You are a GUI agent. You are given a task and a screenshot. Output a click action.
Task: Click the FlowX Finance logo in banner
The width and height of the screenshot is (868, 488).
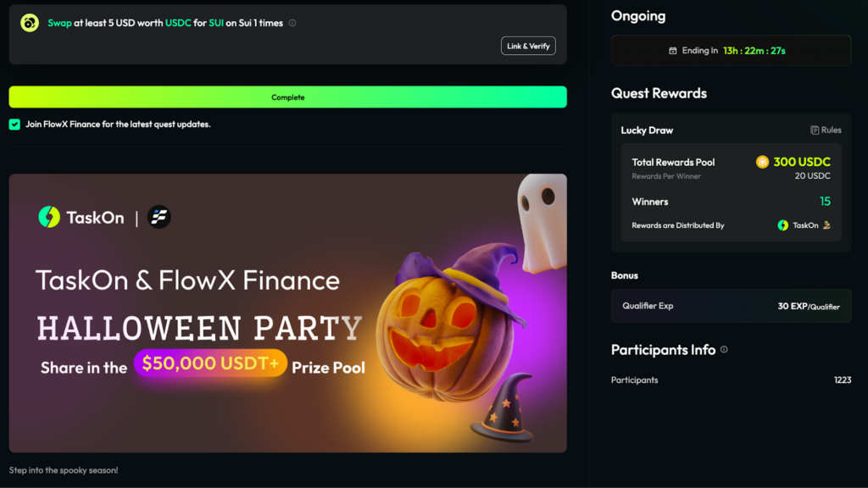159,217
